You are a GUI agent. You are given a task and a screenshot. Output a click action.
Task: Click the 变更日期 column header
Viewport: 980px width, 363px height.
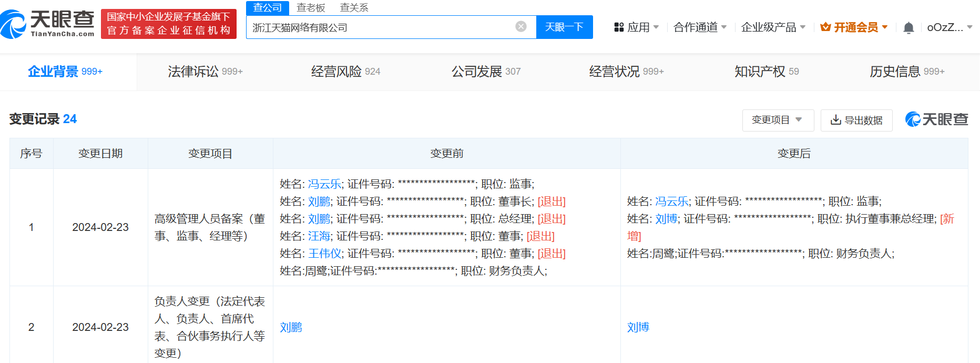100,153
